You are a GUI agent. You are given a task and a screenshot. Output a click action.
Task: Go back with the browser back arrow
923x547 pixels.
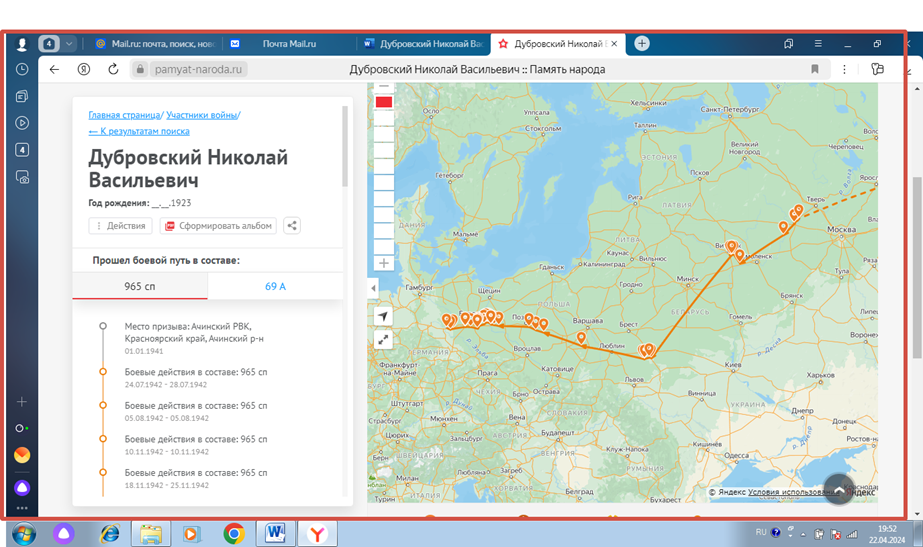54,69
